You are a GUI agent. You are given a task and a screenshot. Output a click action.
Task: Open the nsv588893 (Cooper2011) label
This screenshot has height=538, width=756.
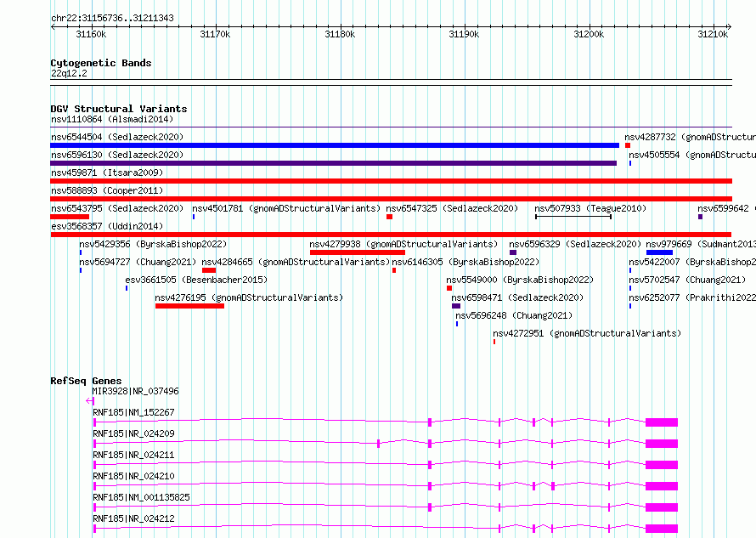point(107,190)
